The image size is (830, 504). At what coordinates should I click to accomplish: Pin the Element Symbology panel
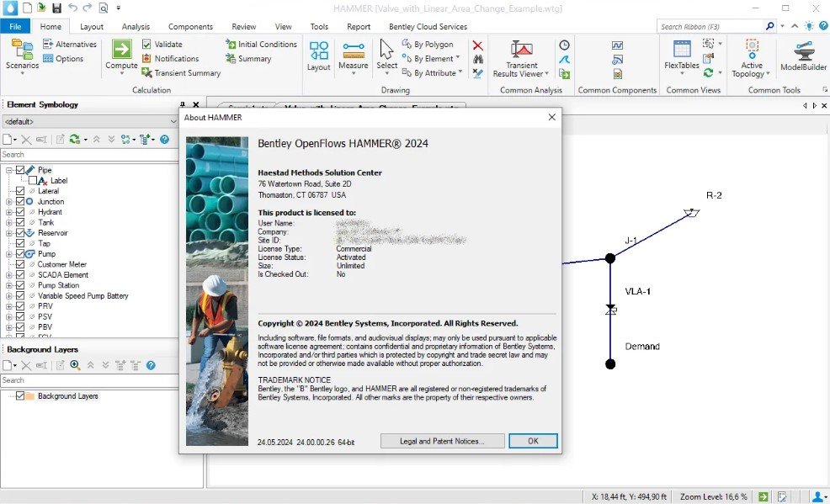coord(183,104)
